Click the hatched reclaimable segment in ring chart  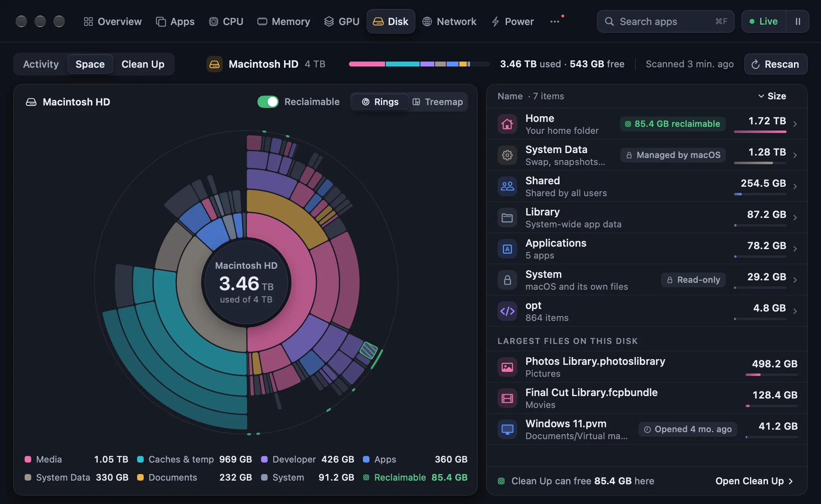click(368, 350)
